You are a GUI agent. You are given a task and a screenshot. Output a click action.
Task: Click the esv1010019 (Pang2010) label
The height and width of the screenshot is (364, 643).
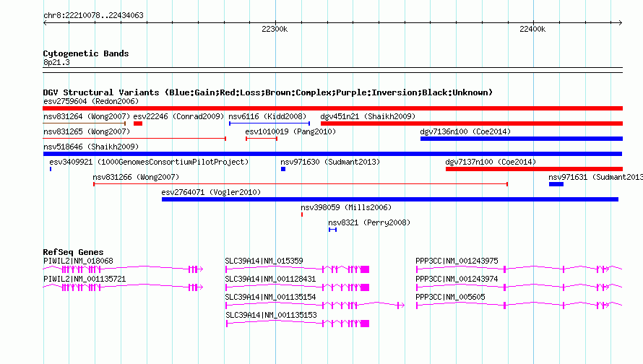[x=290, y=131]
